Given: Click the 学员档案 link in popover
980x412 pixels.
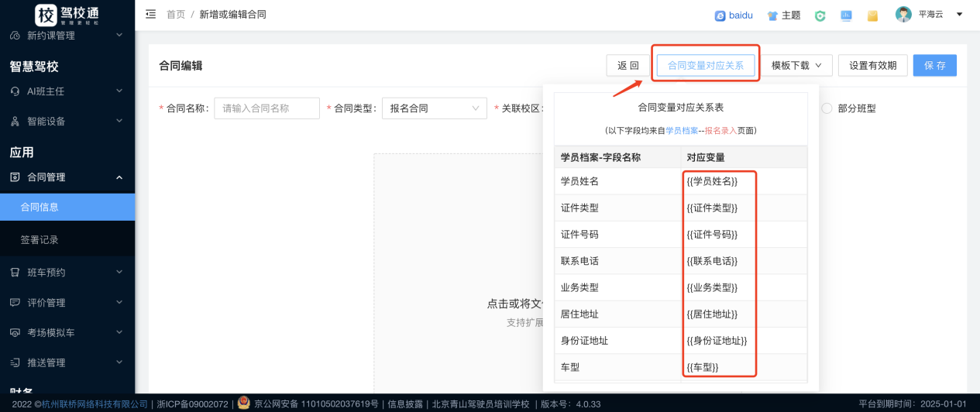Looking at the screenshot, I should tap(682, 131).
